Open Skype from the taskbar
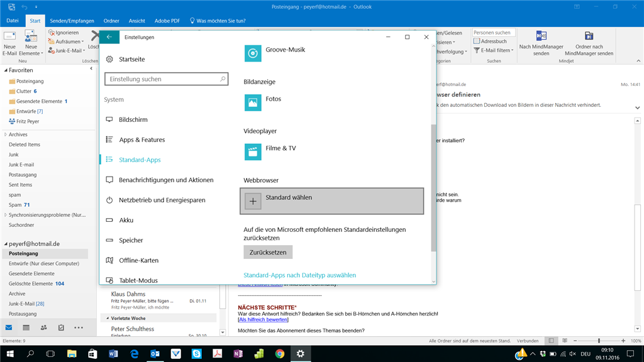The height and width of the screenshot is (362, 644). [x=196, y=353]
